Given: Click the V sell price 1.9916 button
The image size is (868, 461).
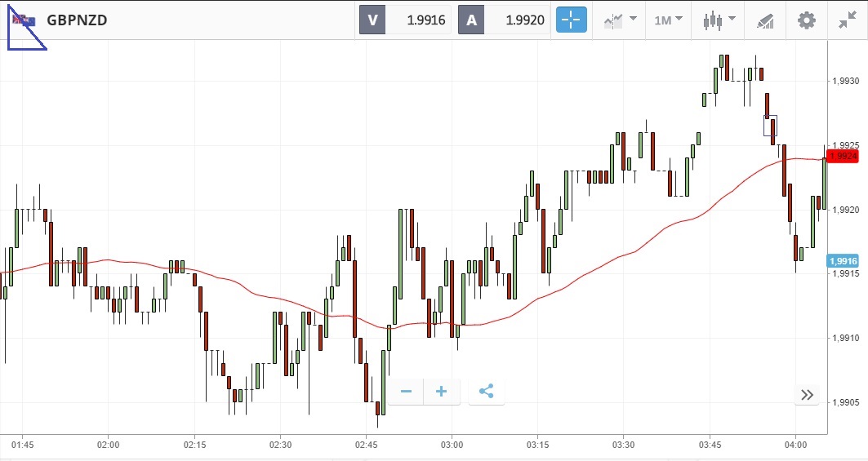Looking at the screenshot, I should (x=406, y=20).
